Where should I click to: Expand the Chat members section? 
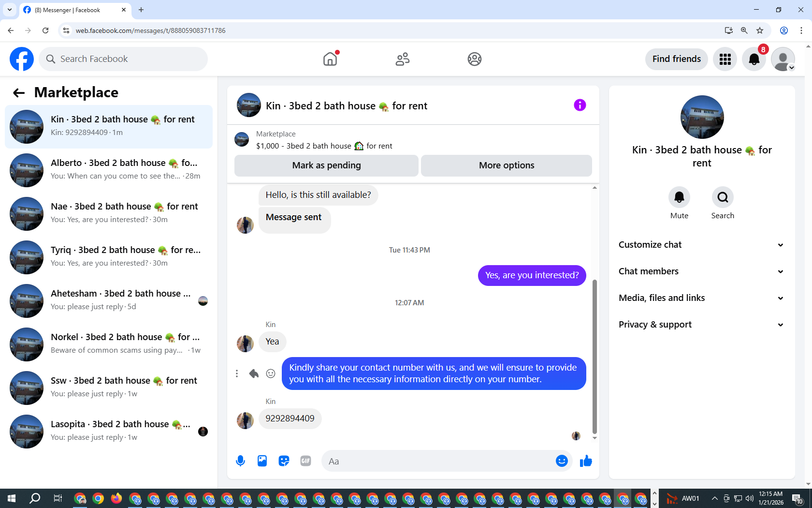click(702, 271)
